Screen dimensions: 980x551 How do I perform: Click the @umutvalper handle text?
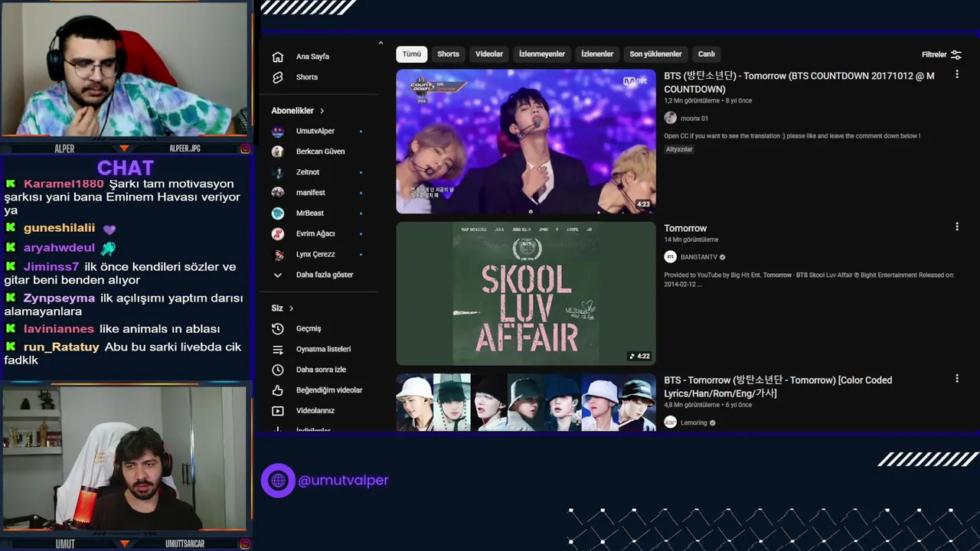tap(343, 481)
